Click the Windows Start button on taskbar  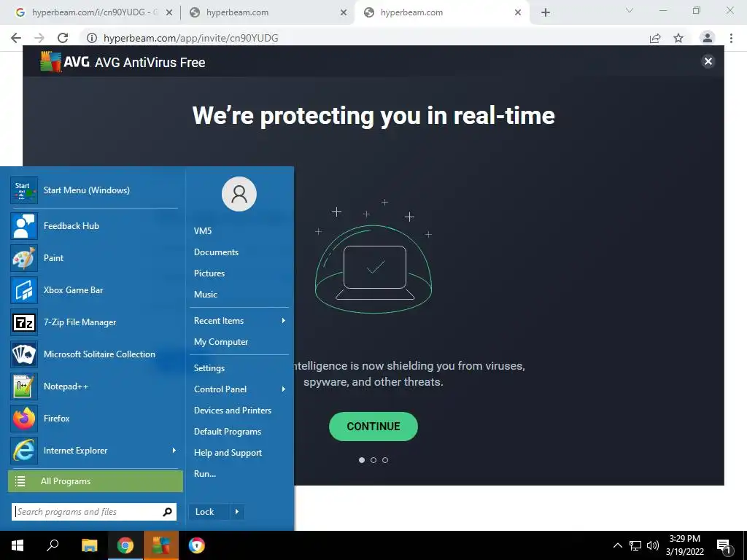(x=18, y=545)
